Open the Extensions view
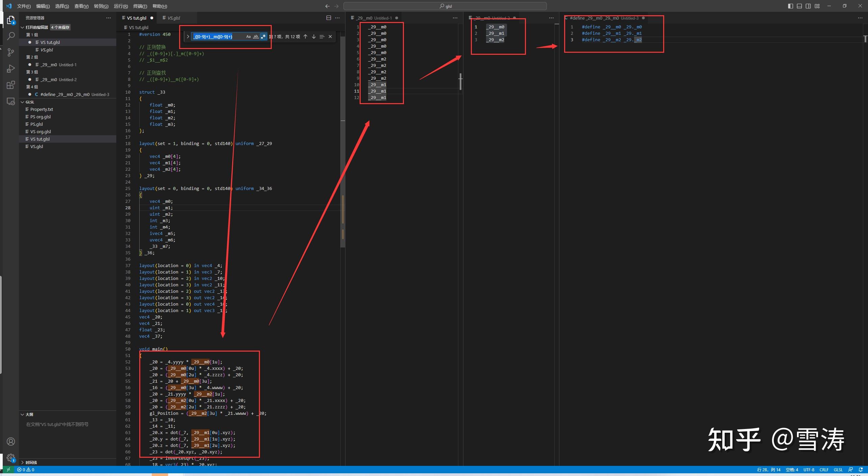 point(11,85)
